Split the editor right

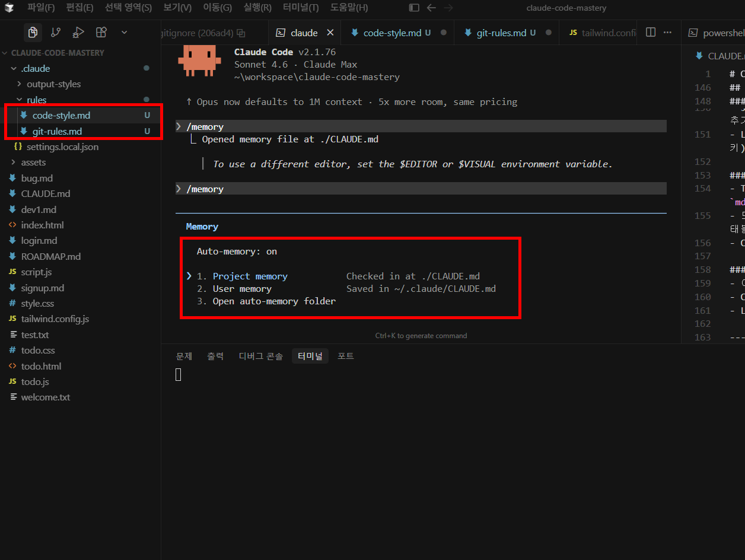pos(651,33)
